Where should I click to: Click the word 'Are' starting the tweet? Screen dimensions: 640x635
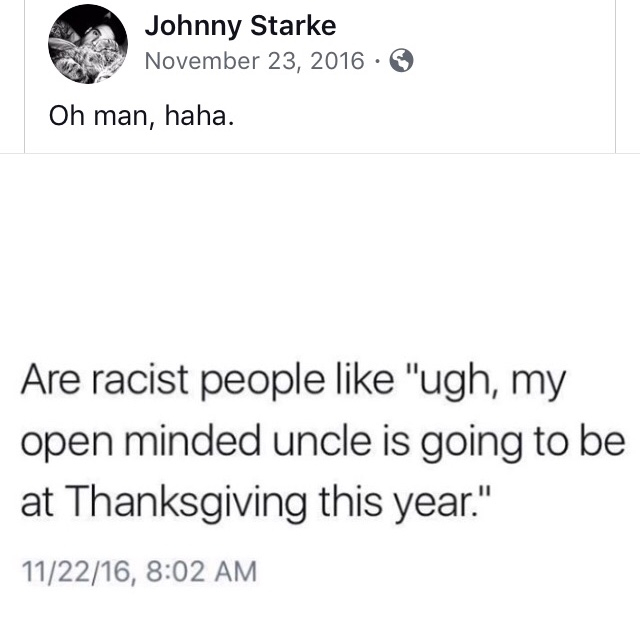pos(51,380)
